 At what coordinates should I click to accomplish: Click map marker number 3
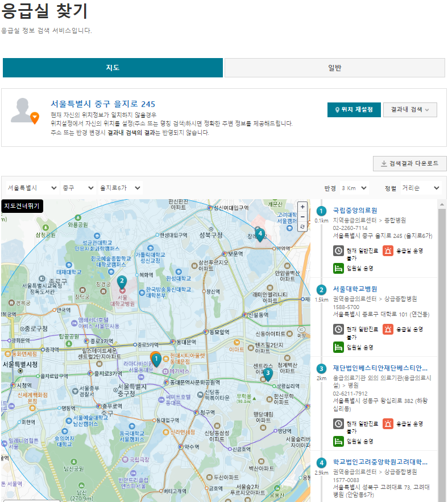[268, 373]
